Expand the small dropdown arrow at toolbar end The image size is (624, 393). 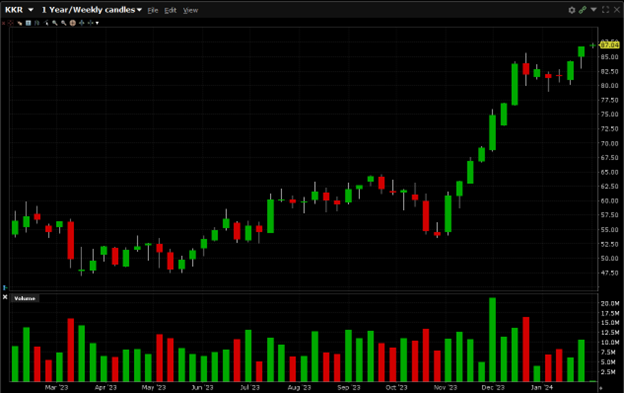[x=97, y=23]
